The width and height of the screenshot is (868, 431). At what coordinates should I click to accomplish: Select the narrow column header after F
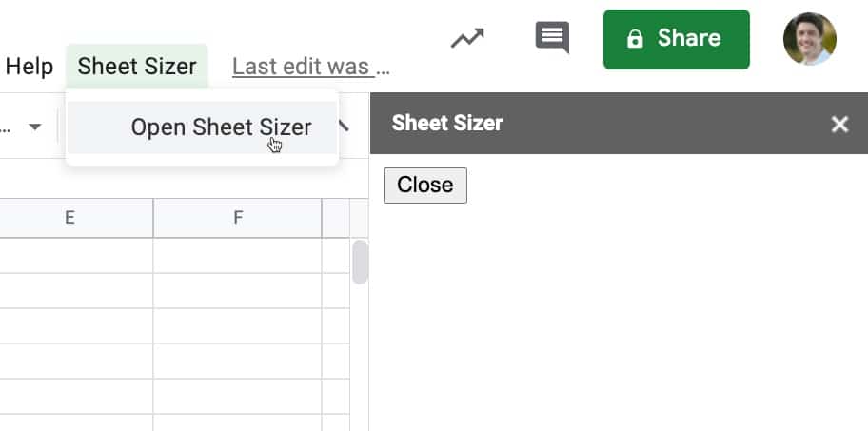tap(335, 218)
